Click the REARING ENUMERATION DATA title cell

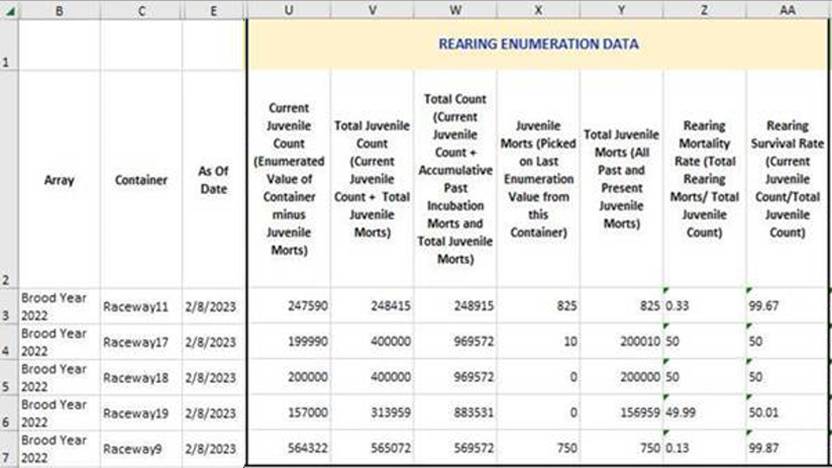tap(538, 45)
